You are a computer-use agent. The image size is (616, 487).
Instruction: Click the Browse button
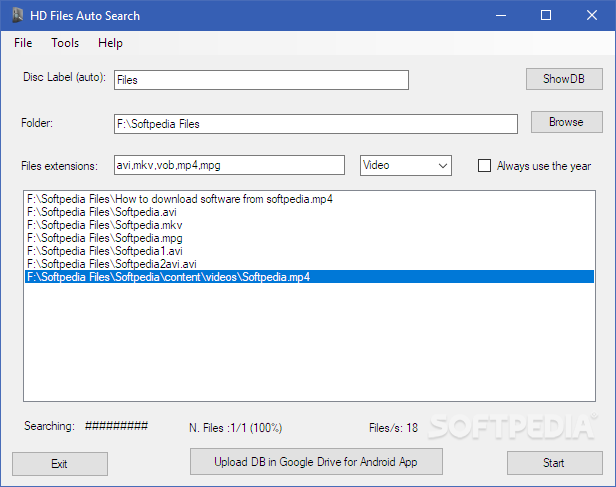[566, 122]
